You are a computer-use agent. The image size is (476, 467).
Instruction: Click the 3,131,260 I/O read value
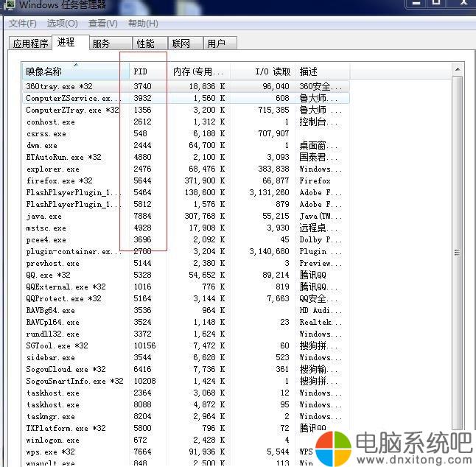[x=269, y=193]
